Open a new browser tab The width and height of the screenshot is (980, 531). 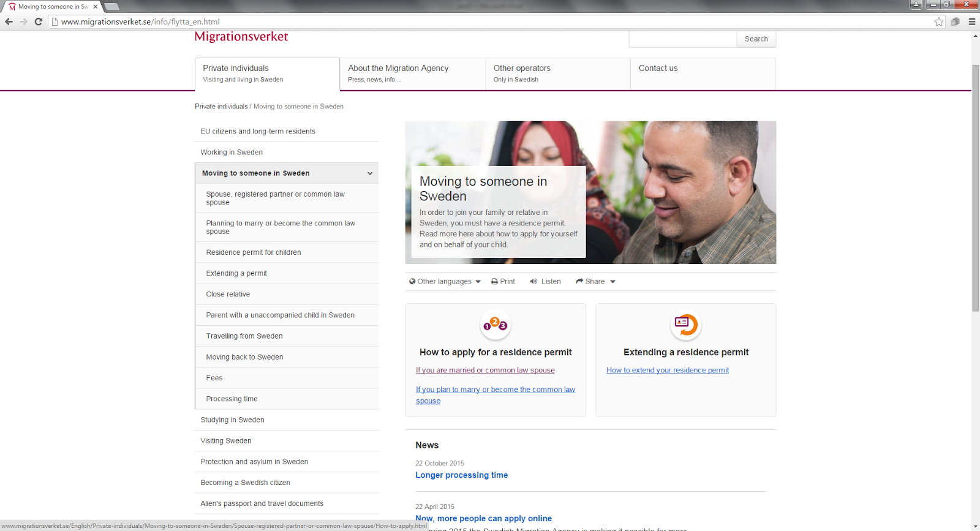111,7
